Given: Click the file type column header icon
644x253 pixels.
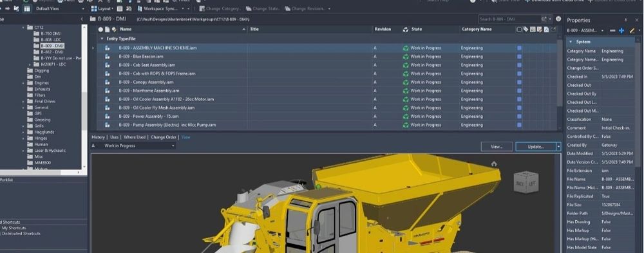Looking at the screenshot, I should tap(107, 29).
